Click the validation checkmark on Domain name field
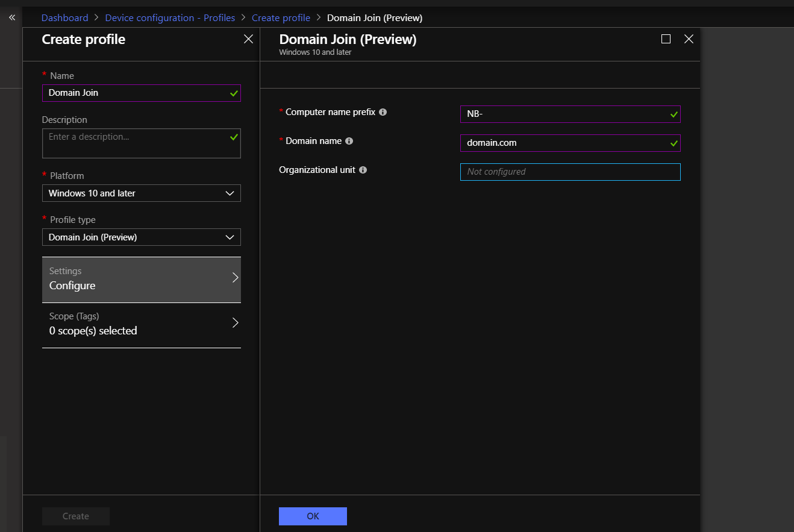Screen dimensions: 794x532 tap(673, 143)
